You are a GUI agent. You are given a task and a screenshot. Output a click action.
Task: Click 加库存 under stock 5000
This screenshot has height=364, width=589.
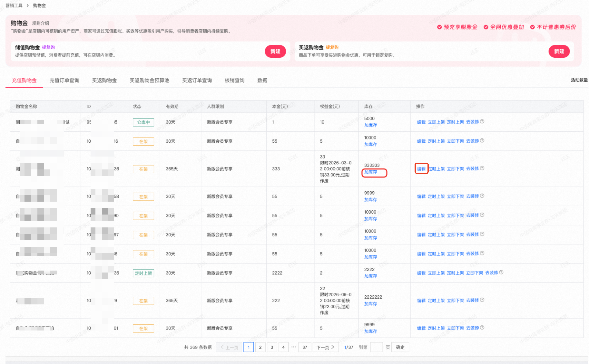tap(371, 125)
